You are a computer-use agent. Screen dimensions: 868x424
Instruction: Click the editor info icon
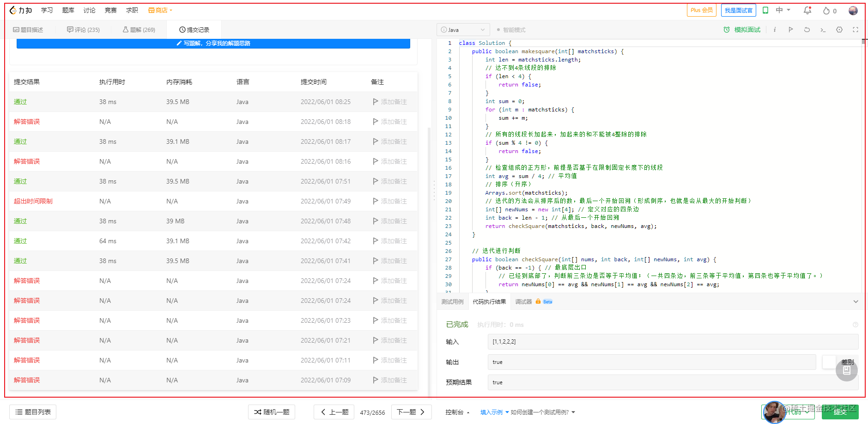point(775,30)
